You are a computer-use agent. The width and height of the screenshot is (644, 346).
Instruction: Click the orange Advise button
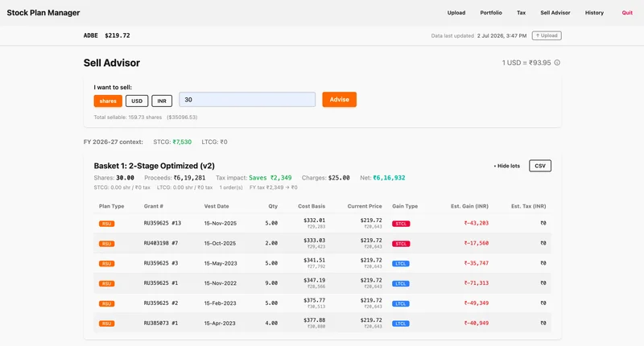[x=339, y=99]
